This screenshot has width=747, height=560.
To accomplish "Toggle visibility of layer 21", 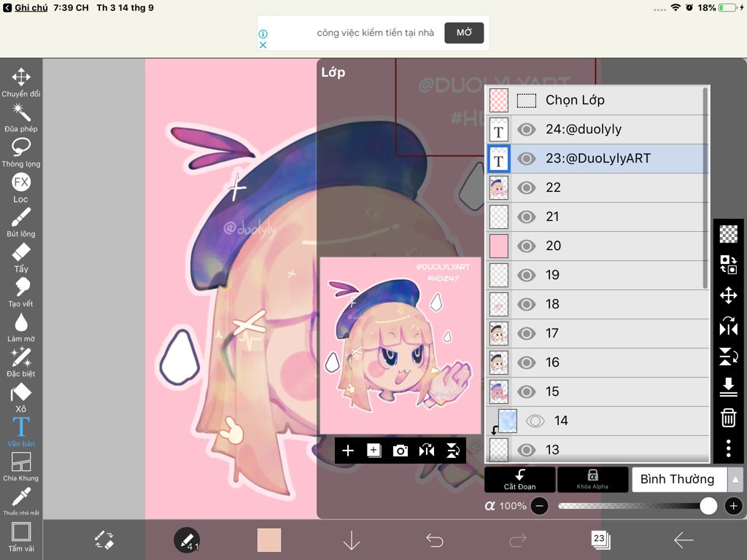I will pyautogui.click(x=527, y=217).
